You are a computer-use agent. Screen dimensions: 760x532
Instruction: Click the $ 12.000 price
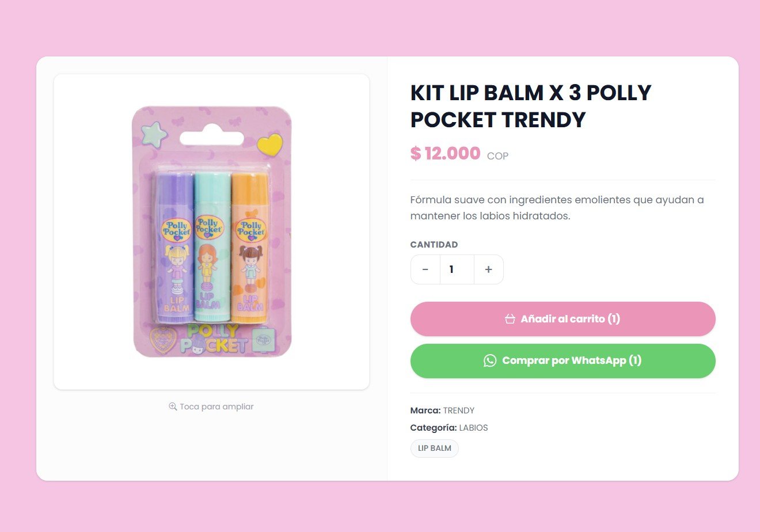445,154
